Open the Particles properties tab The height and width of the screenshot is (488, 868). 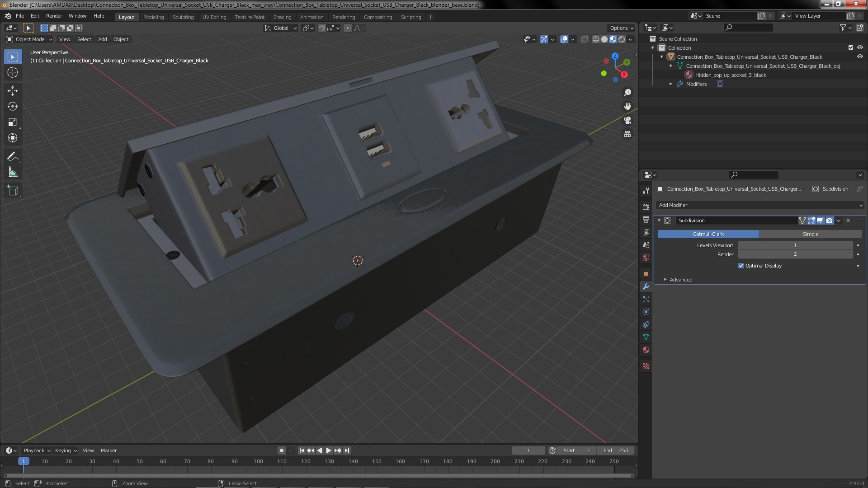point(646,299)
